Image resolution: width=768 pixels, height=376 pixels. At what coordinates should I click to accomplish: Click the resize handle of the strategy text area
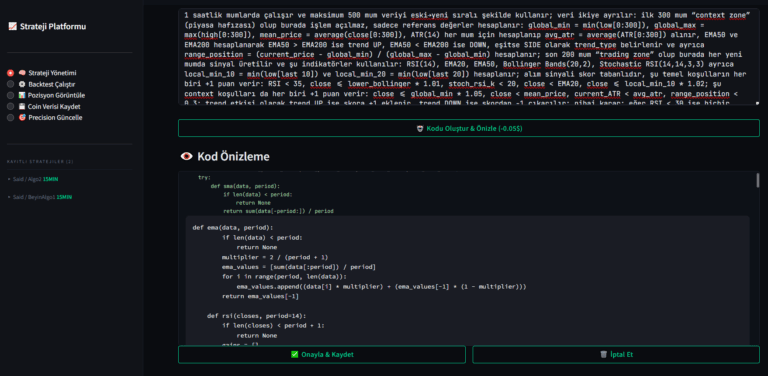[x=757, y=103]
